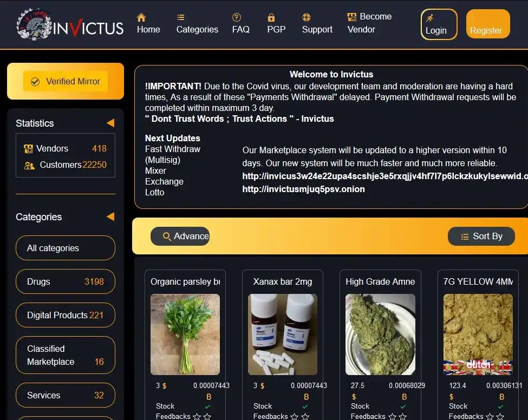This screenshot has width=528, height=420.
Task: Select the Digital Products category
Action: point(66,315)
